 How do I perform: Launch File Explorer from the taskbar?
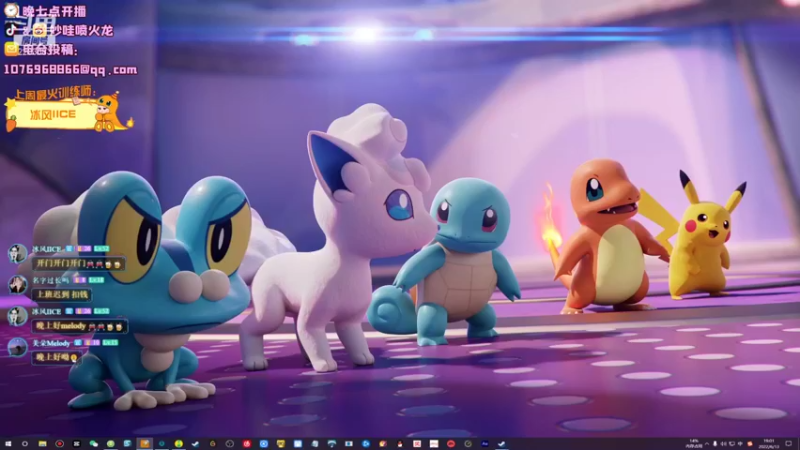point(42,444)
